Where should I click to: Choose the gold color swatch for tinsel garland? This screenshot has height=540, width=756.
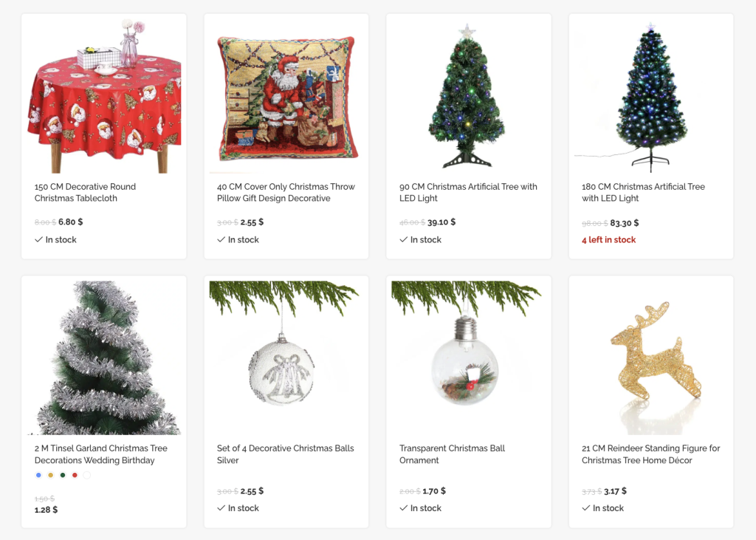[51, 475]
